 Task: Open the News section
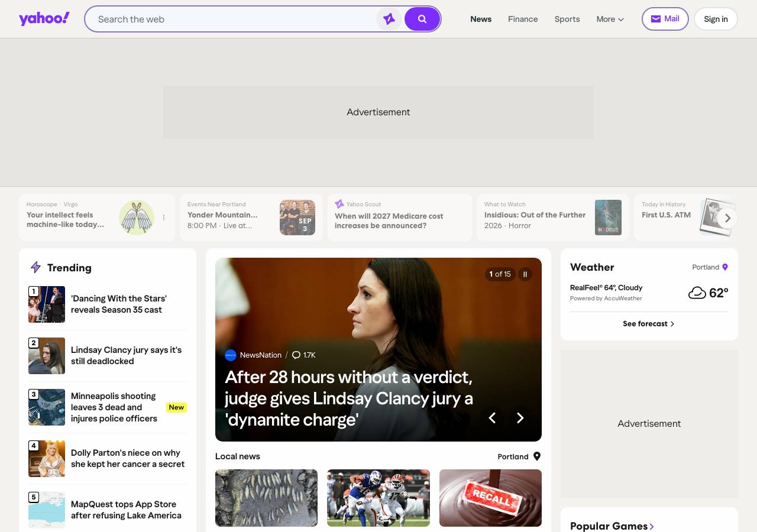[x=481, y=19]
